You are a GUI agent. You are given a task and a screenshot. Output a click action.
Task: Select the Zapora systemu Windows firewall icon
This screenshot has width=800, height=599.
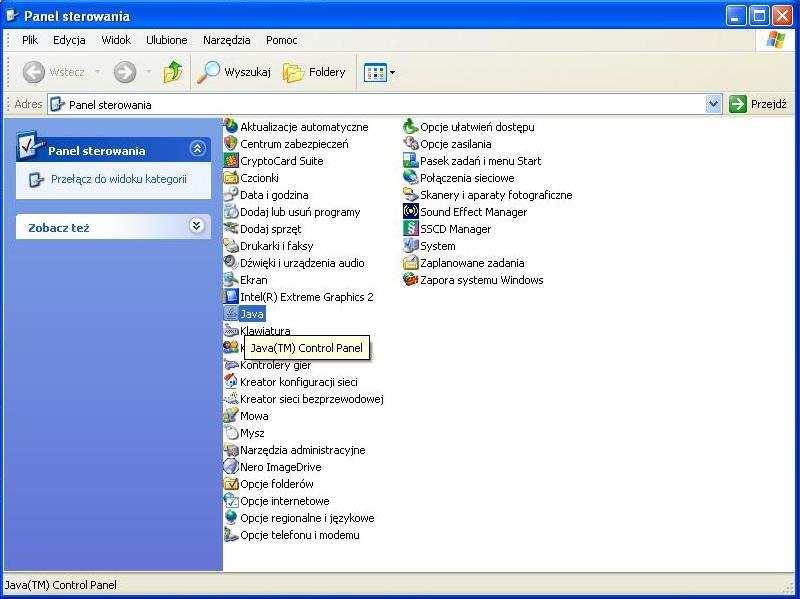411,280
